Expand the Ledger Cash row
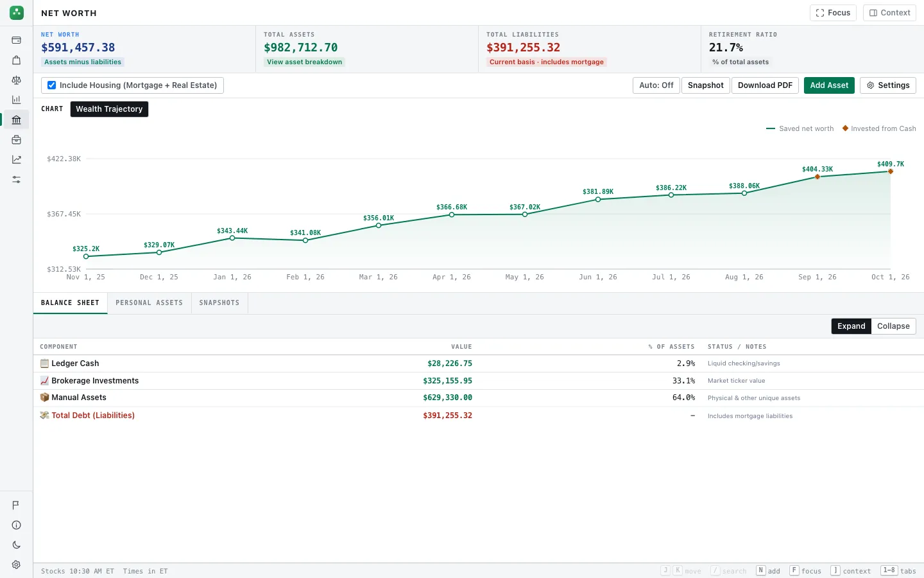This screenshot has height=578, width=924. tap(479, 363)
